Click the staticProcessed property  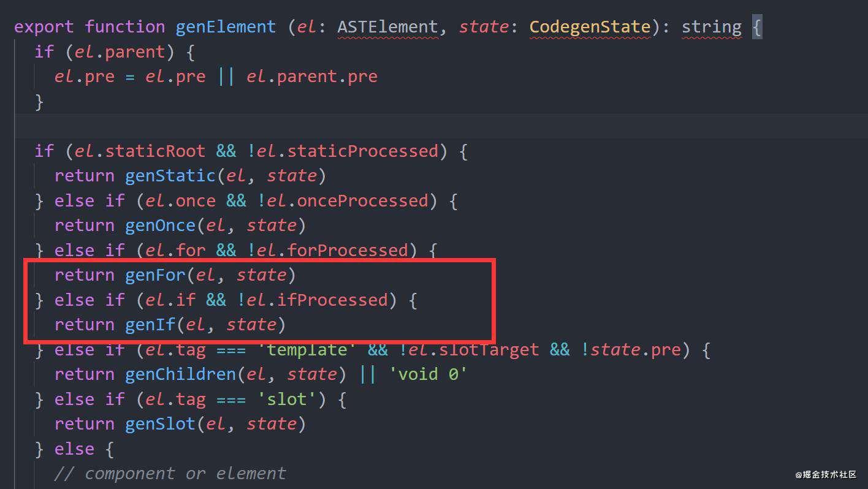(362, 151)
